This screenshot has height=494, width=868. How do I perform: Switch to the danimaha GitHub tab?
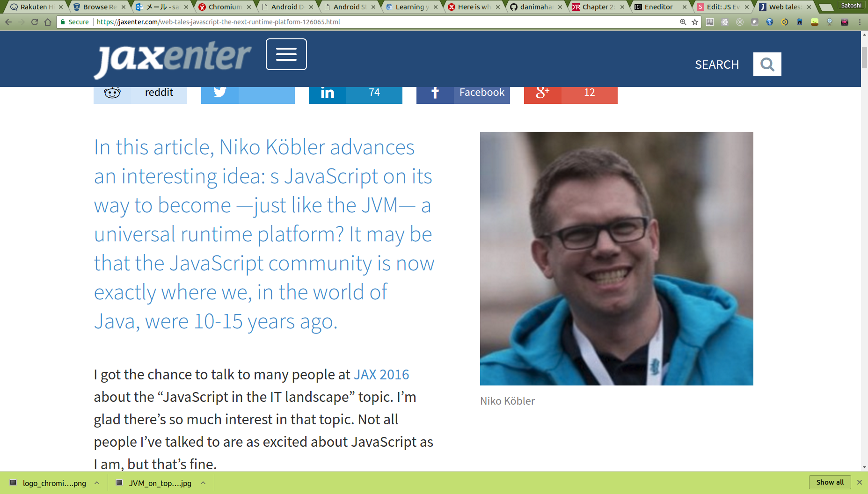(536, 7)
